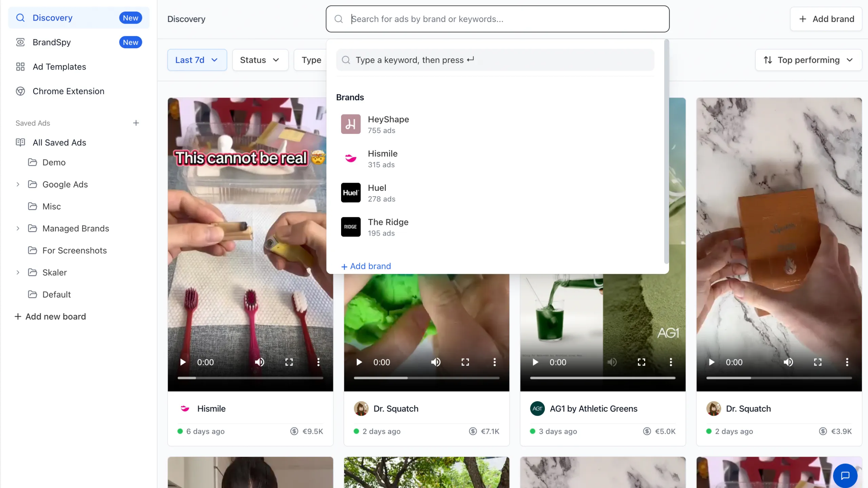
Task: Click the €7.1K Dr. Squatch video progress bar
Action: coord(427,378)
